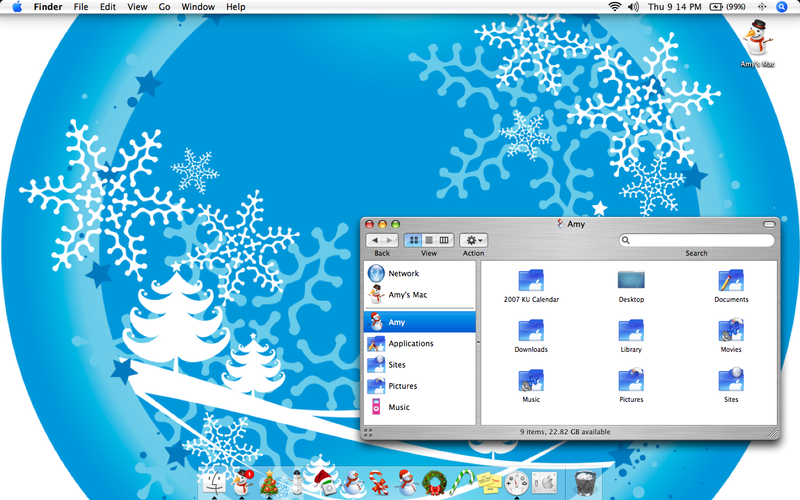Viewport: 800px width, 500px height.
Task: Open System Preferences from the Dock
Action: coord(544,482)
